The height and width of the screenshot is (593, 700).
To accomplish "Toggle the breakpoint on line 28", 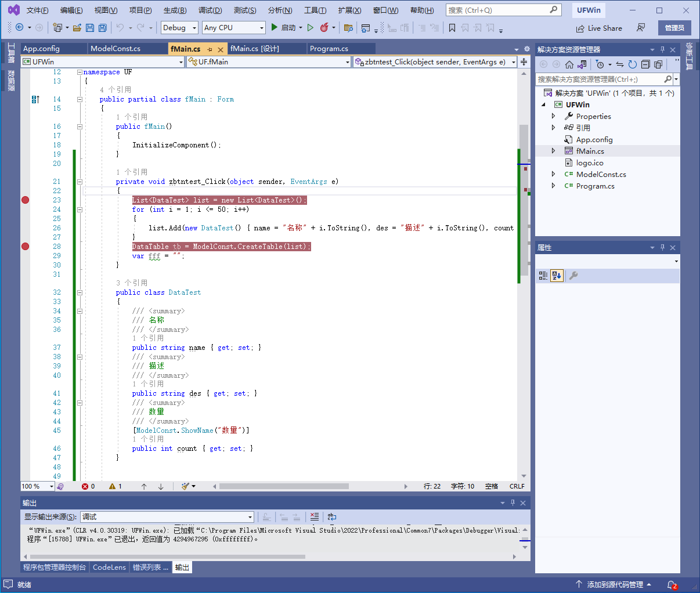I will point(25,247).
